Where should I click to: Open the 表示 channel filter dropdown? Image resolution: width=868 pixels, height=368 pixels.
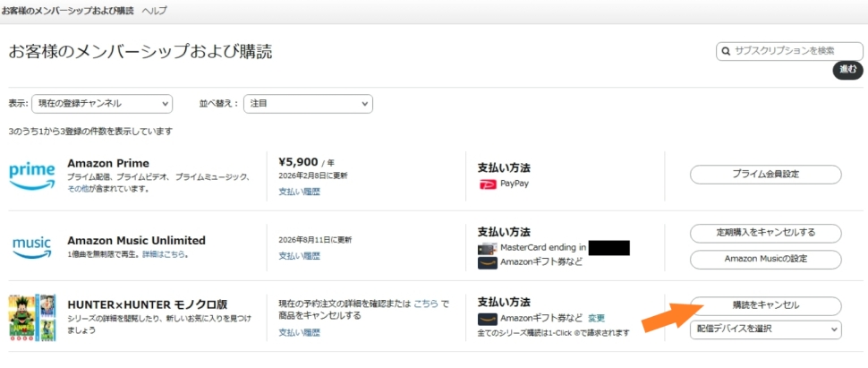pyautogui.click(x=102, y=104)
